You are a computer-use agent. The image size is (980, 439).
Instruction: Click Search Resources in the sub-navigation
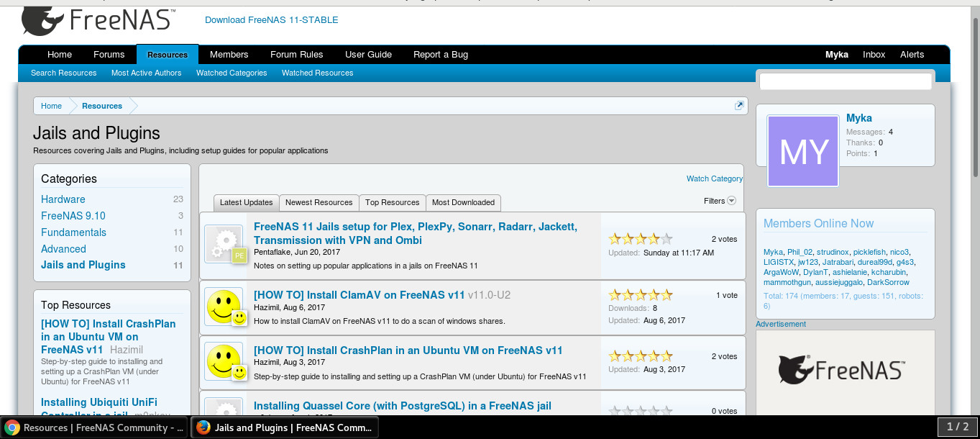[x=63, y=73]
